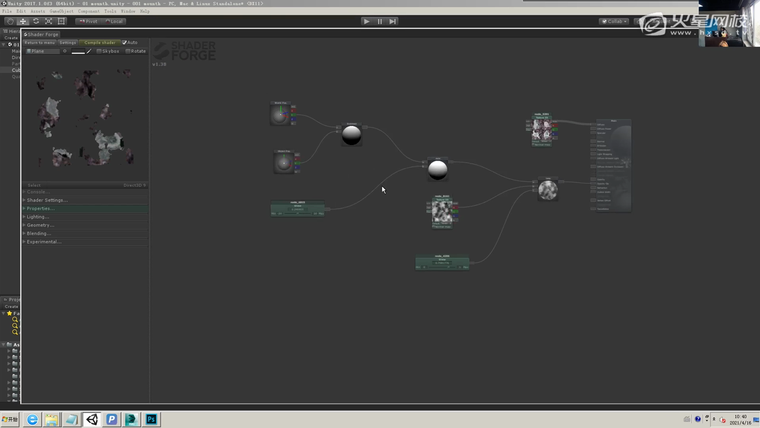Select the Scale tool icon

[48, 21]
